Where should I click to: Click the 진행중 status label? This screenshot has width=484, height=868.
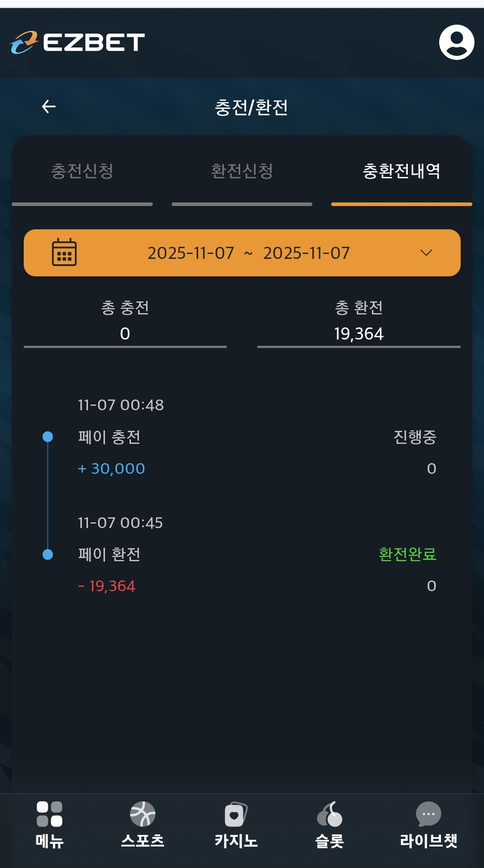click(x=415, y=437)
